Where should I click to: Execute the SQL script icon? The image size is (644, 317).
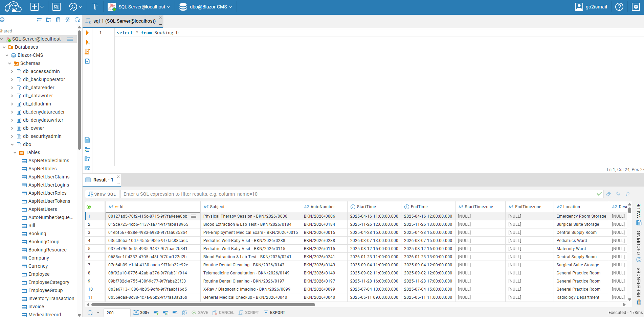click(x=87, y=52)
